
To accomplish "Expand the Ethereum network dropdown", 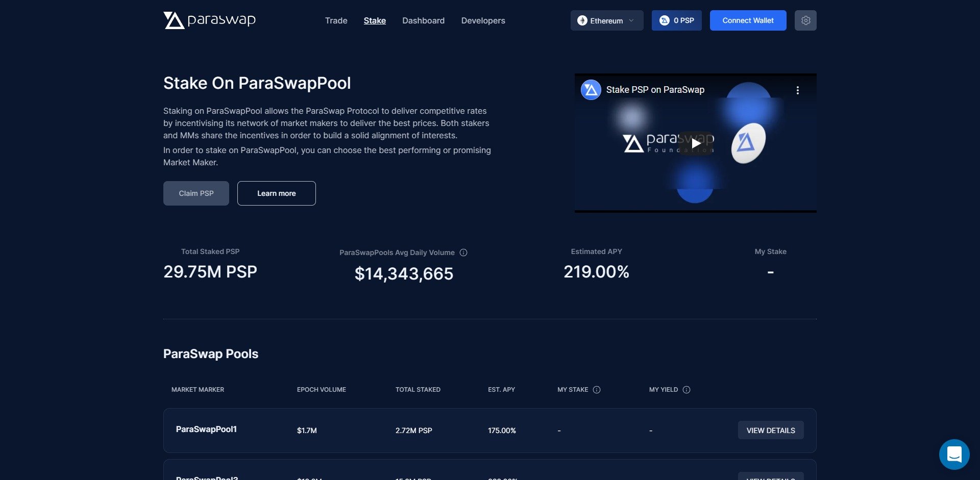I will coord(606,20).
